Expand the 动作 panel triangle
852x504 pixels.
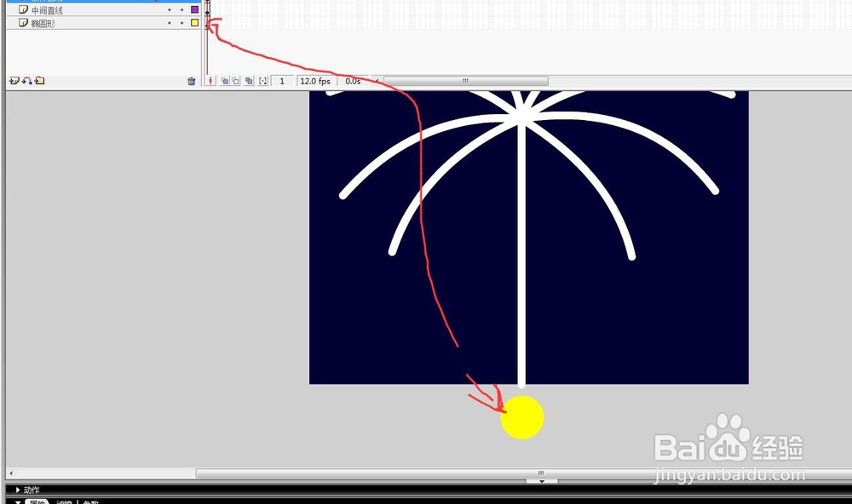[x=18, y=490]
